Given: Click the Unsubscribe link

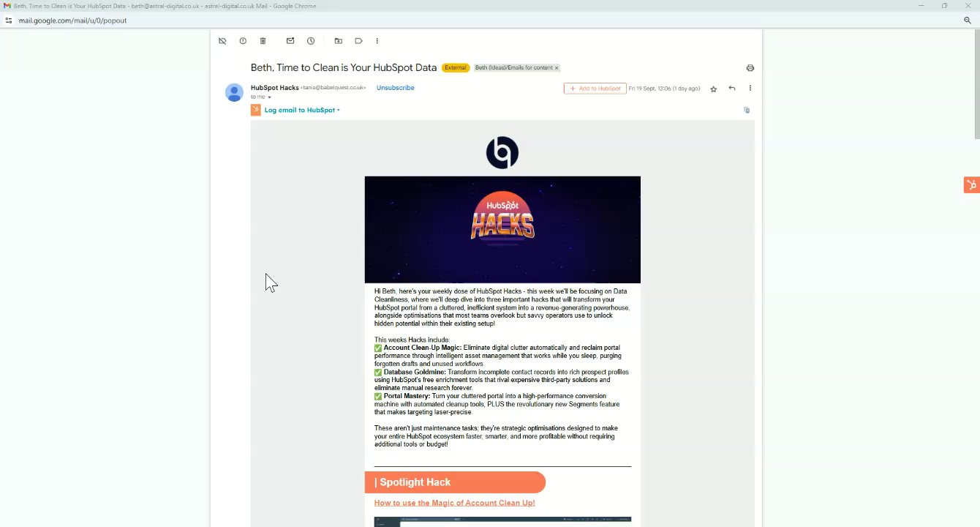Looking at the screenshot, I should pos(396,88).
